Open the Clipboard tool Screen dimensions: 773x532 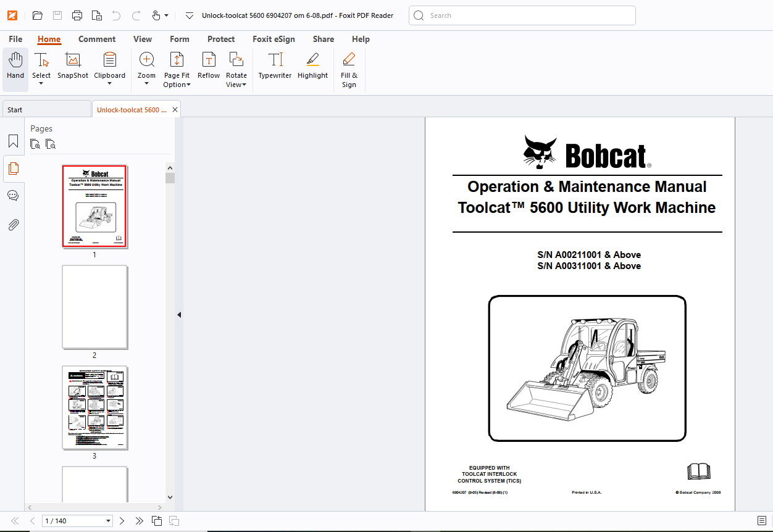click(x=110, y=60)
